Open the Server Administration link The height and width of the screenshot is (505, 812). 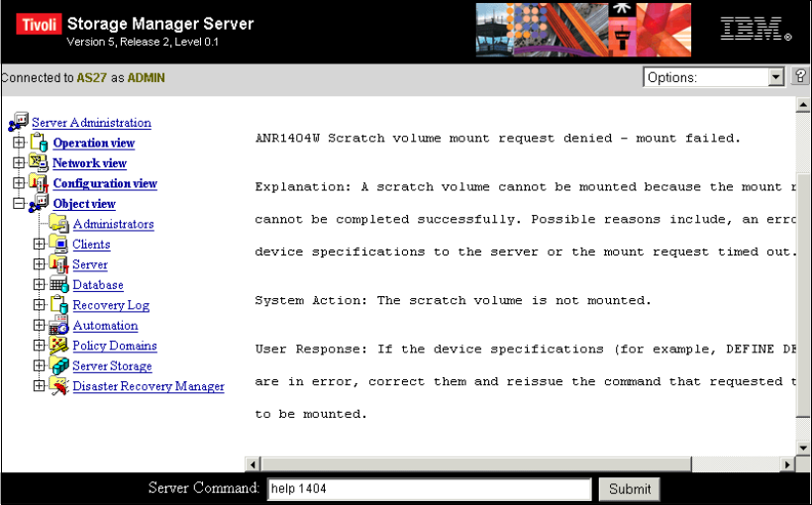click(x=91, y=123)
